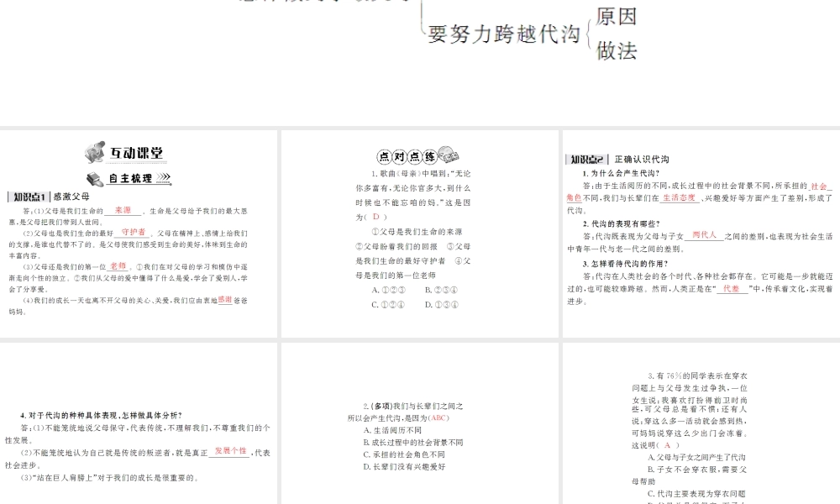Select option D. 长辈们没有兴趣爱好
840x504 pixels.
pos(404,466)
